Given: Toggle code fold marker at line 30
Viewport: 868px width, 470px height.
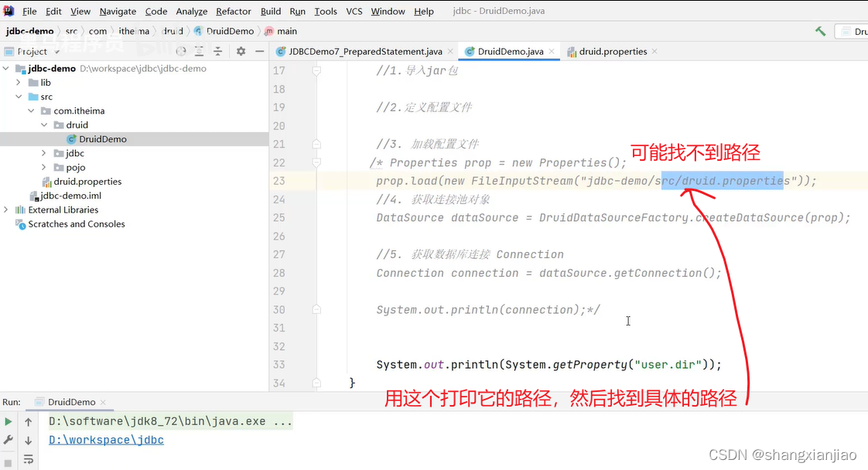Looking at the screenshot, I should (316, 310).
